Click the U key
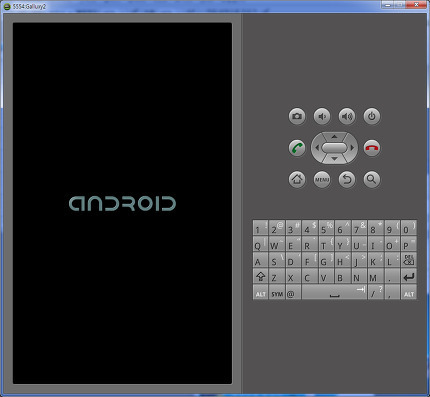This screenshot has width=430, height=397. tap(359, 244)
